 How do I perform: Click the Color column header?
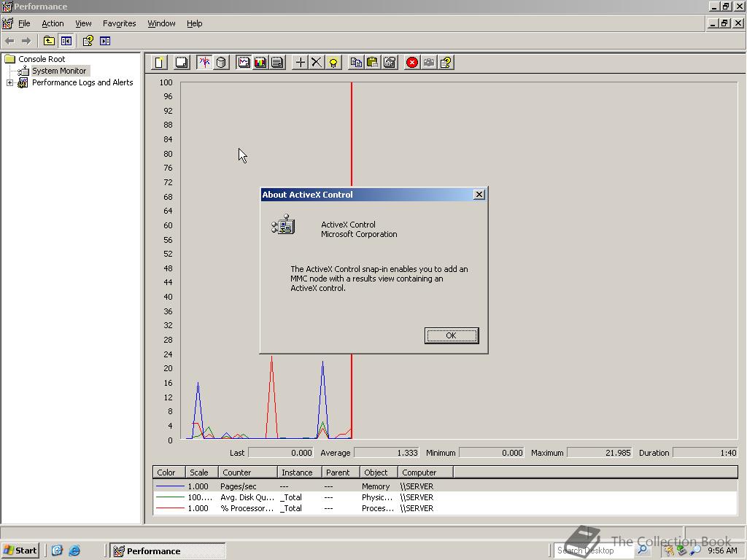pyautogui.click(x=169, y=472)
